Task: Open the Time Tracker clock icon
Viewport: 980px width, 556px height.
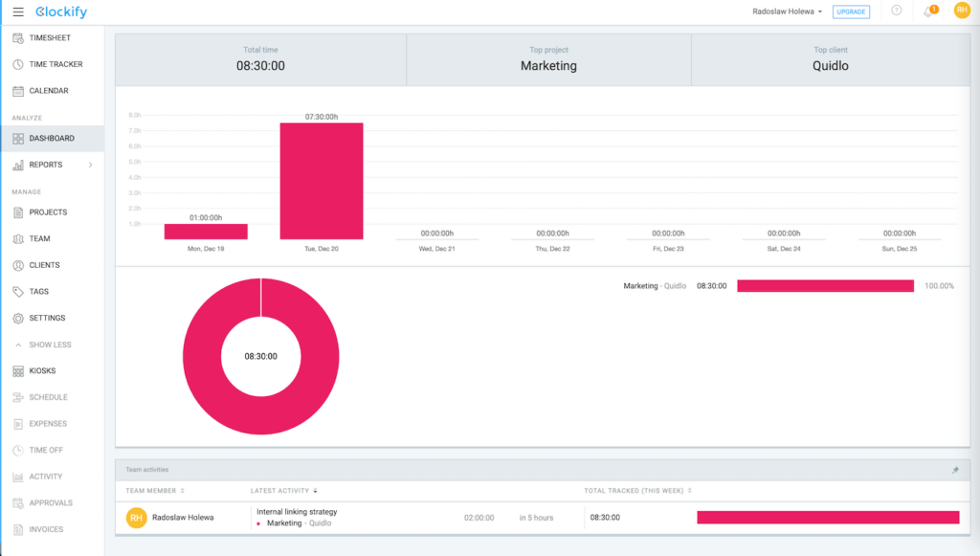Action: point(18,64)
